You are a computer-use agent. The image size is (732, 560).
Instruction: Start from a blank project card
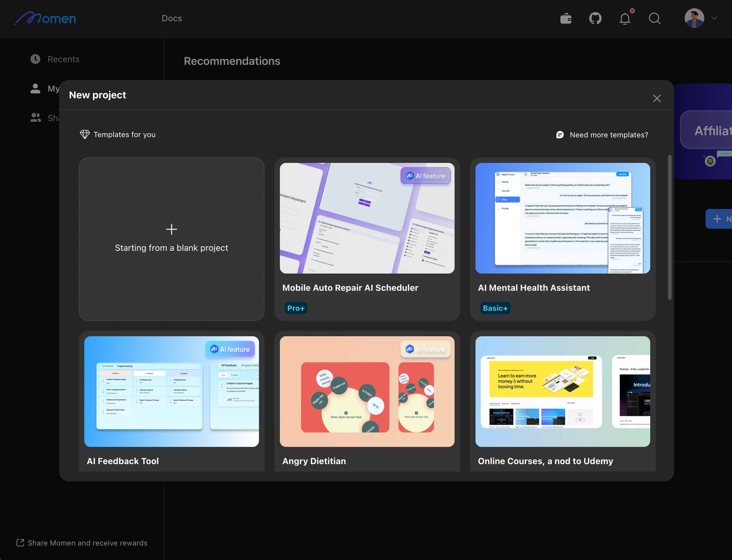tap(172, 239)
